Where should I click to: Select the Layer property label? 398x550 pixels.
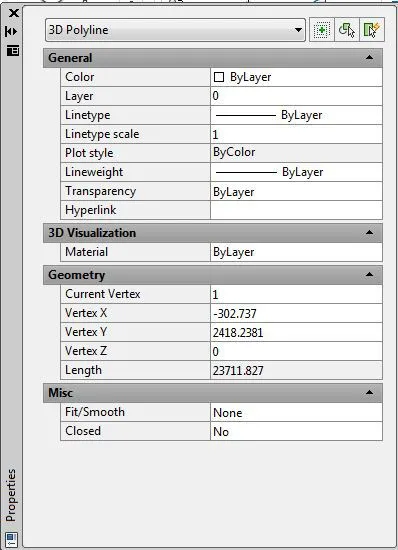point(79,96)
